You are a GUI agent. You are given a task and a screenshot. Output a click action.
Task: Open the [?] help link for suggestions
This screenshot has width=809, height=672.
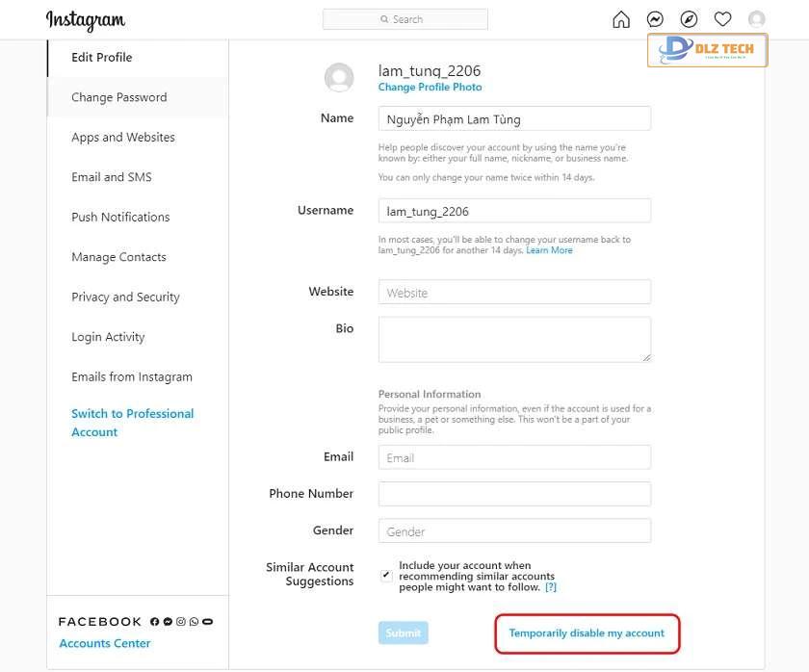551,587
